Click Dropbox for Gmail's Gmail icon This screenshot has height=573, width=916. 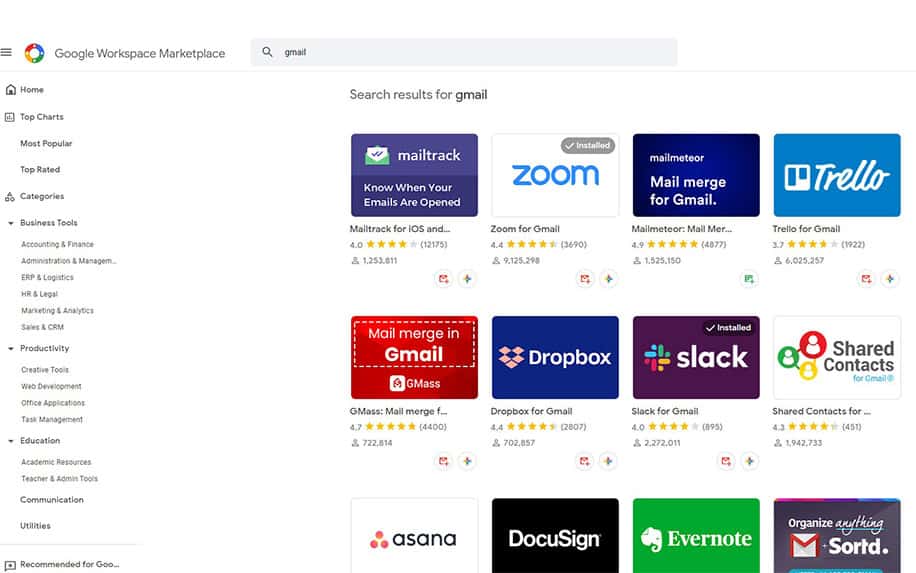[x=585, y=461]
